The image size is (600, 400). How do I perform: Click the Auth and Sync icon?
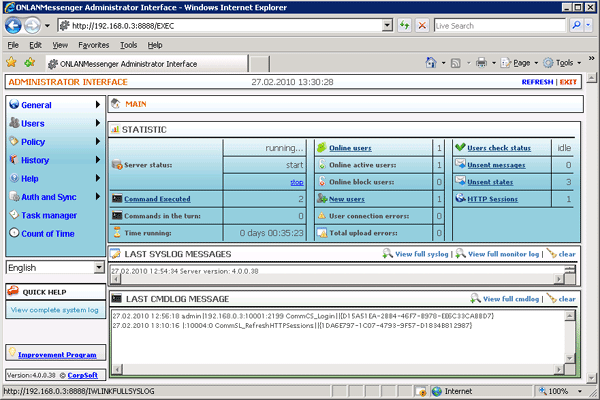pyautogui.click(x=15, y=196)
